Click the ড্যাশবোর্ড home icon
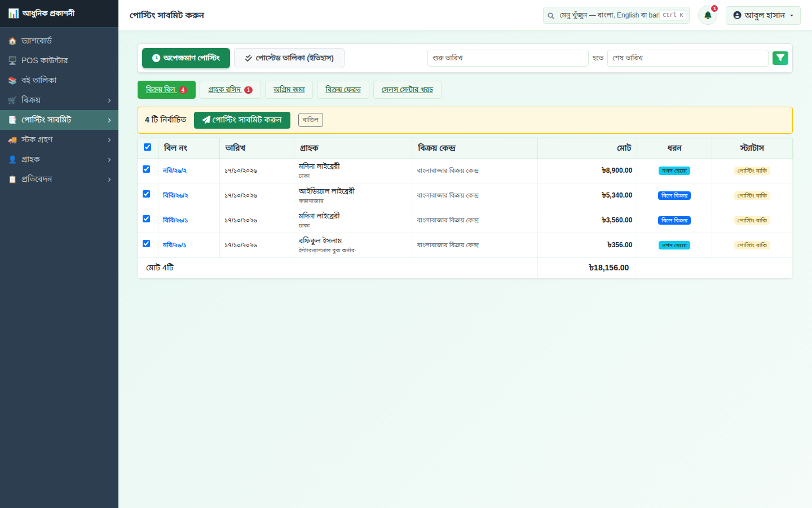This screenshot has height=508, width=812. click(12, 41)
